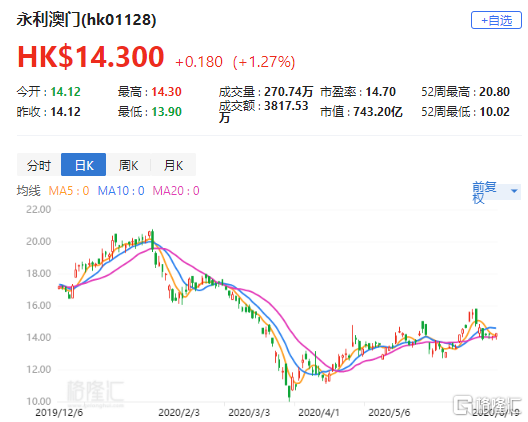
Task: Click the 20.00 y-axis price label
Action: coord(39,241)
